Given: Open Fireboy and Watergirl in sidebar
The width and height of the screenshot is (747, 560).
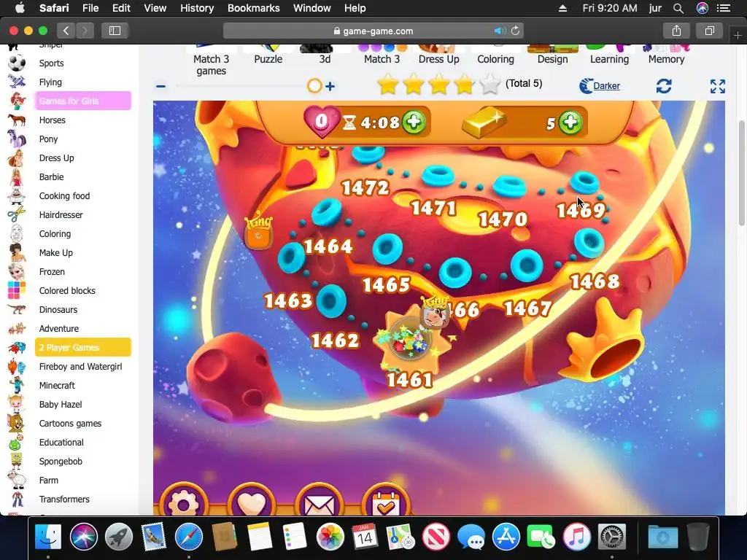Looking at the screenshot, I should click(x=80, y=366).
